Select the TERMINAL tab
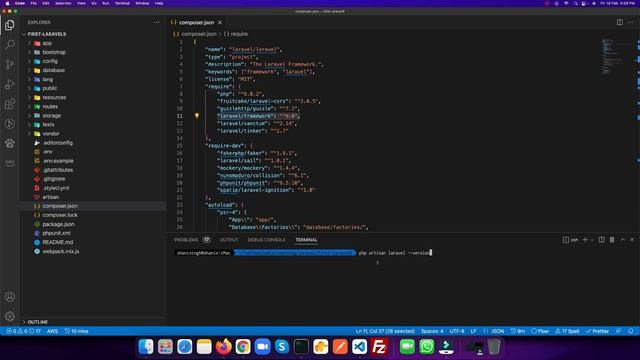The width and height of the screenshot is (640, 360). (306, 240)
